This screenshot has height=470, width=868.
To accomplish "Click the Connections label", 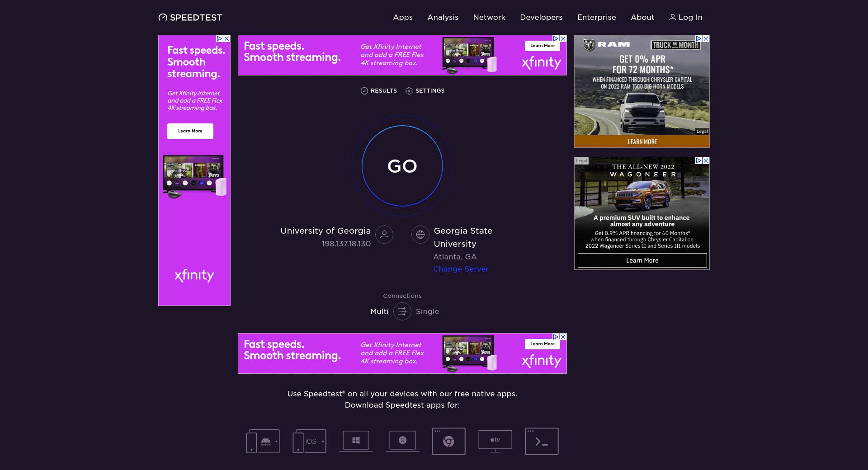I will (x=402, y=296).
